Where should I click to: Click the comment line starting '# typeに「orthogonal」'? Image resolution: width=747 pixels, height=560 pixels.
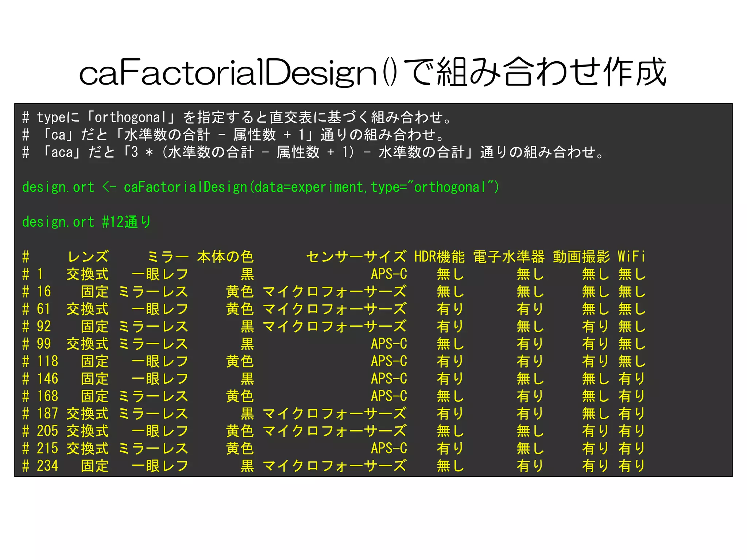pos(237,117)
